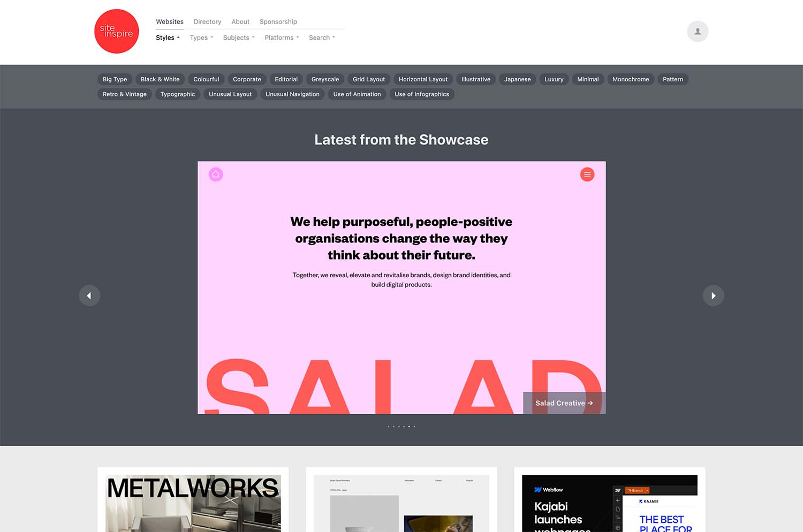This screenshot has height=532, width=803.
Task: Open the Websites tab
Action: pos(170,21)
